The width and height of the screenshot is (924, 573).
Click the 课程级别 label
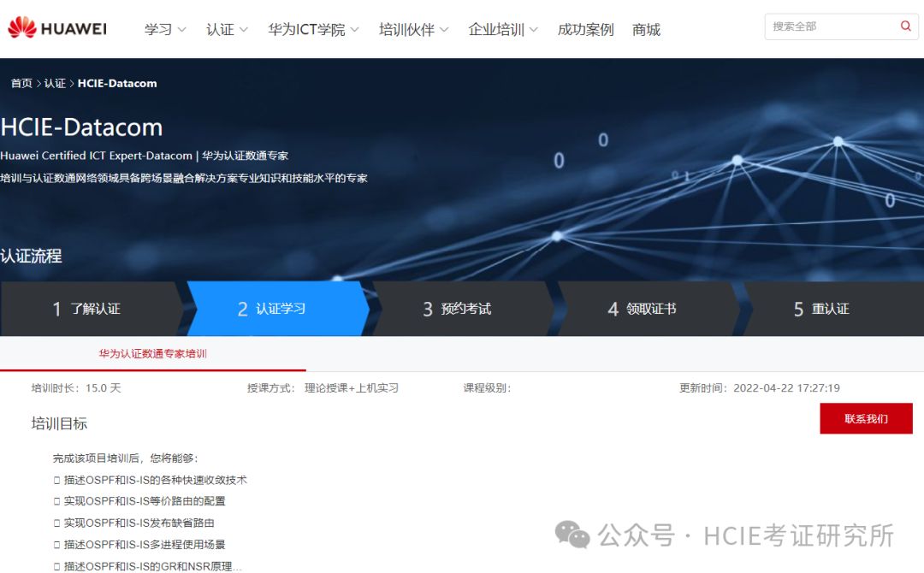point(488,388)
